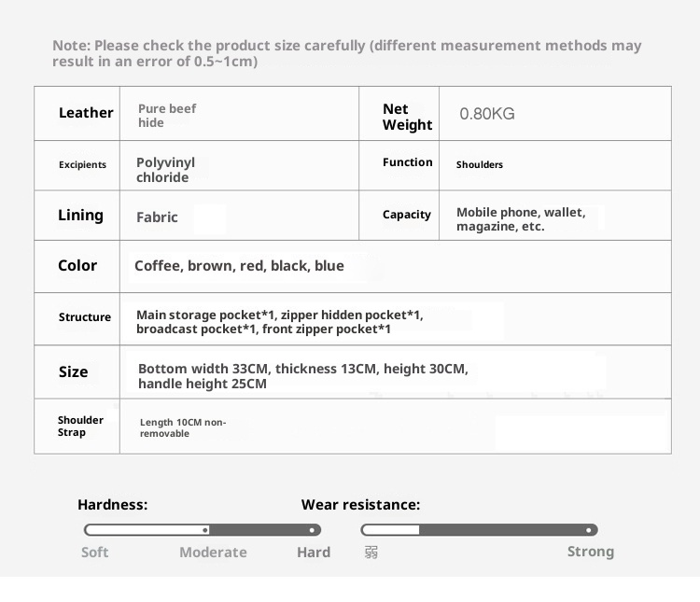
Task: Click the 'Soft' hardness label
Action: click(x=94, y=552)
